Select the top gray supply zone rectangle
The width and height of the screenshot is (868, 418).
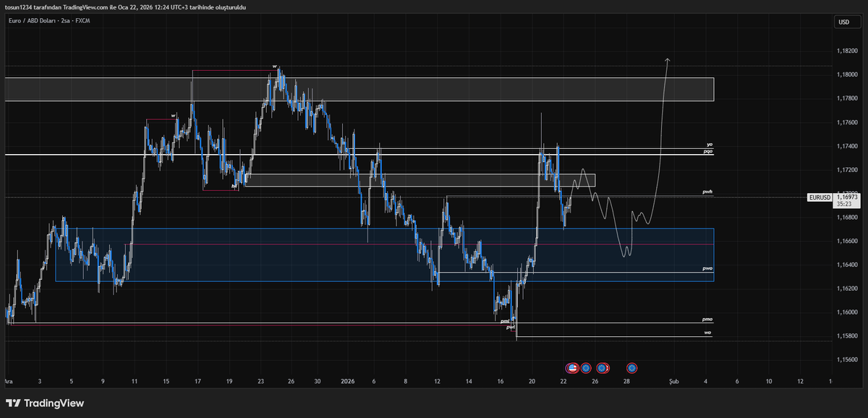[x=359, y=89]
